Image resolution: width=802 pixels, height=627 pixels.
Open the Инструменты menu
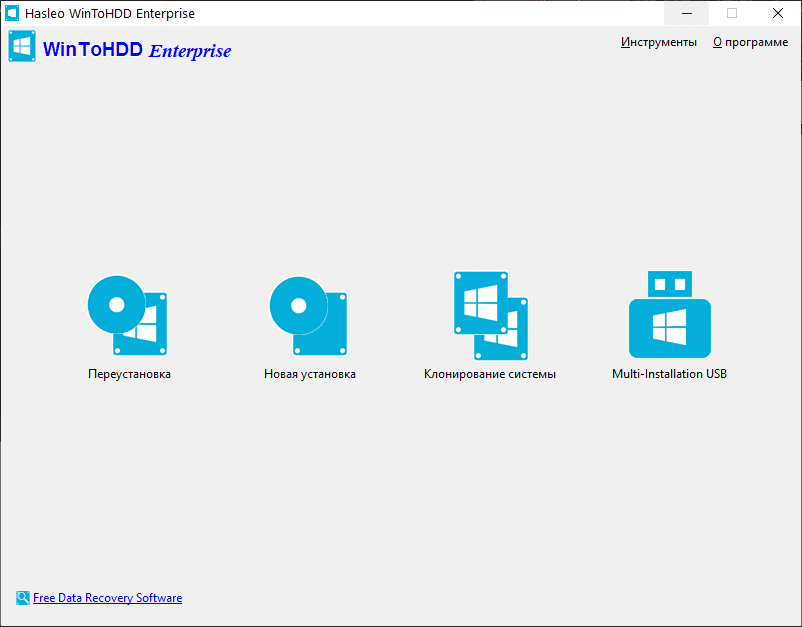click(659, 42)
